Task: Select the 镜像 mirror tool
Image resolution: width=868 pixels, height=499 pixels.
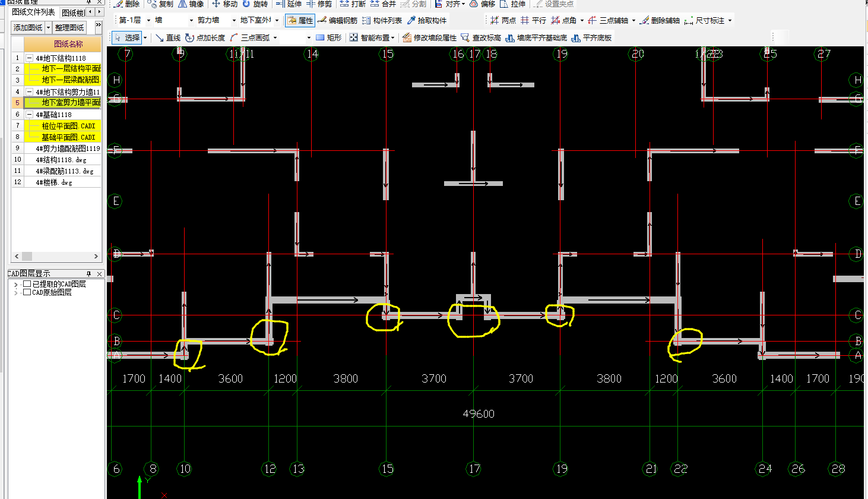Action: pyautogui.click(x=191, y=4)
